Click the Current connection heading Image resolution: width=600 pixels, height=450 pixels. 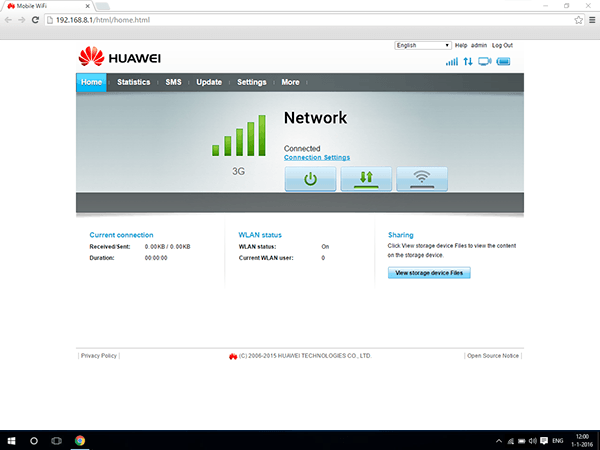click(x=121, y=235)
